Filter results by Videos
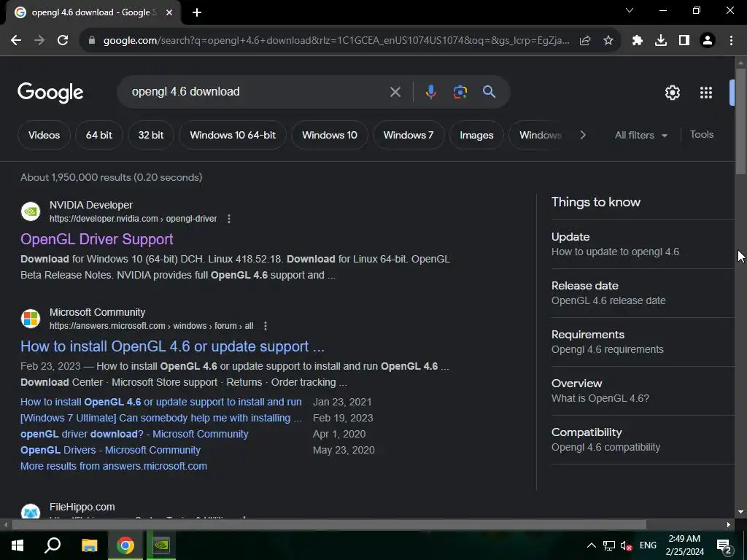Image resolution: width=747 pixels, height=560 pixels. click(44, 135)
